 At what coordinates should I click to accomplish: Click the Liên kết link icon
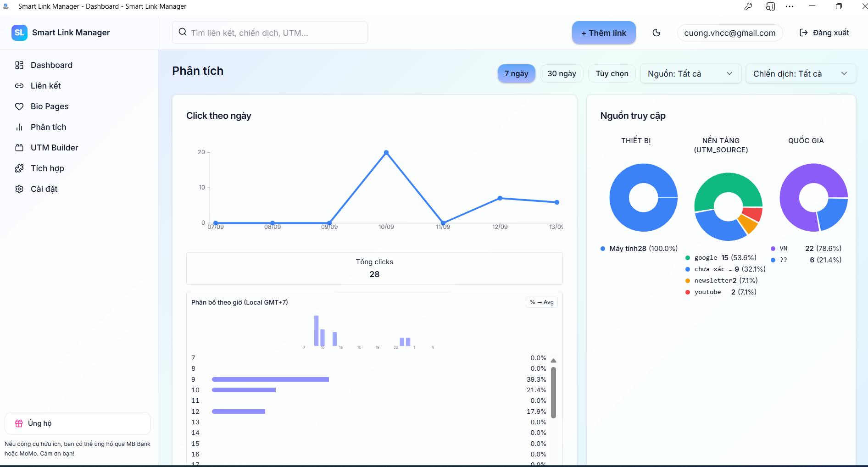coord(19,86)
